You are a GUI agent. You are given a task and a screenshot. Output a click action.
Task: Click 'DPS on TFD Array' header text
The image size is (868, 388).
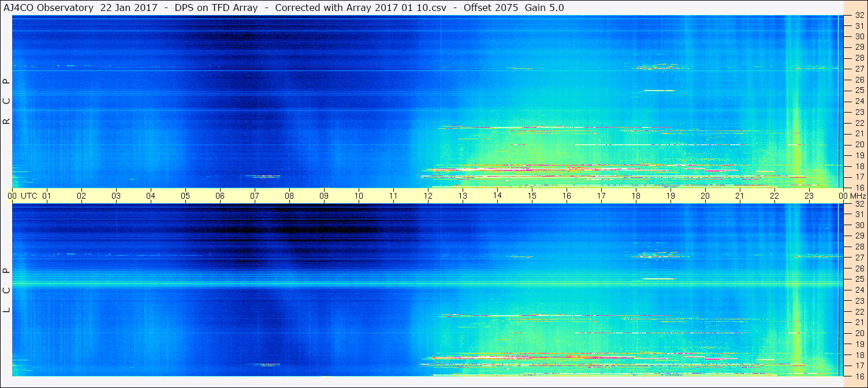(x=217, y=8)
